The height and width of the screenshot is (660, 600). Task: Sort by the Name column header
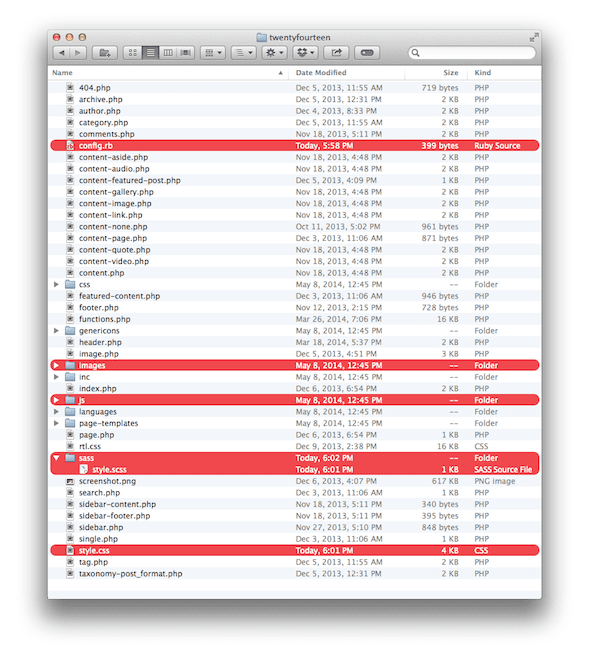168,73
